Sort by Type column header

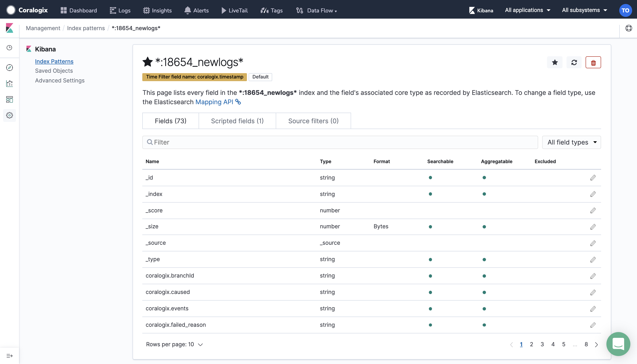(326, 162)
